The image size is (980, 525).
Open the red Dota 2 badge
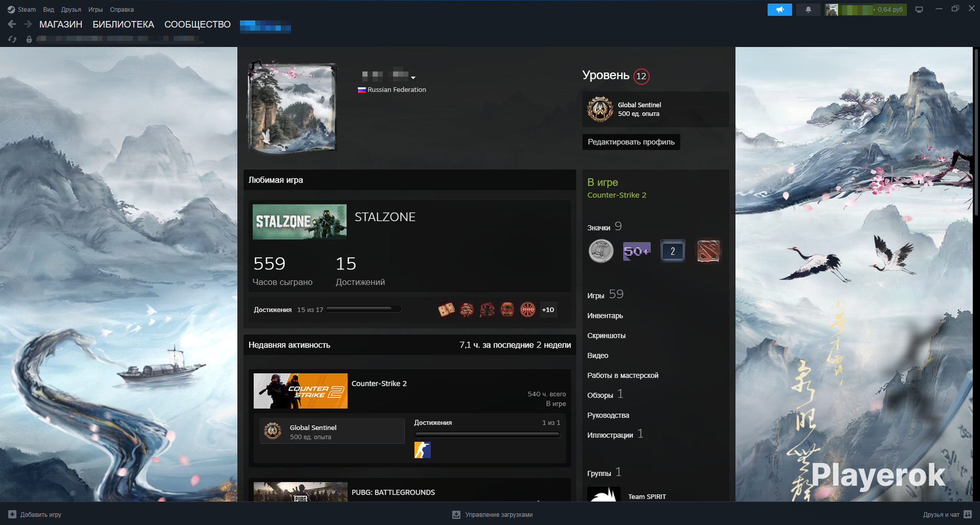click(x=708, y=251)
